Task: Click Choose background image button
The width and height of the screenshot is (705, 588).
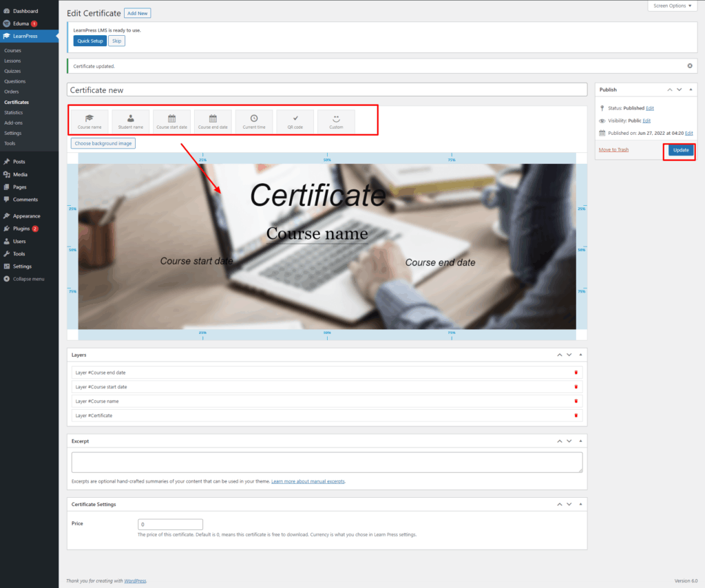Action: point(103,143)
